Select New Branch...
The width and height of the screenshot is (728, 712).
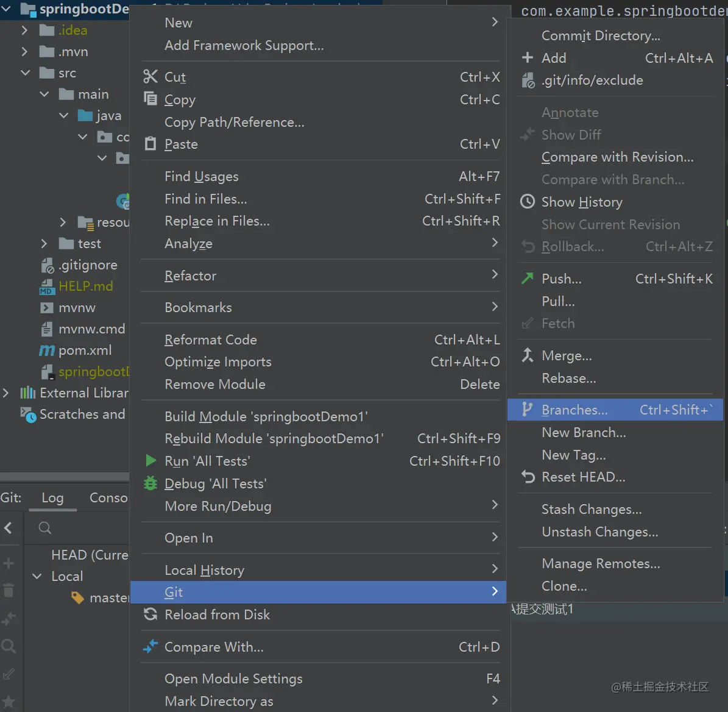click(615, 432)
